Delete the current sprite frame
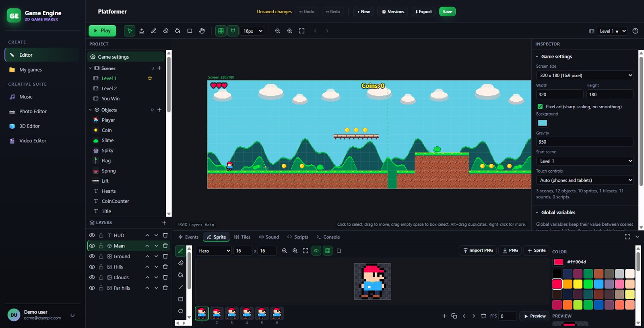 coord(484,316)
